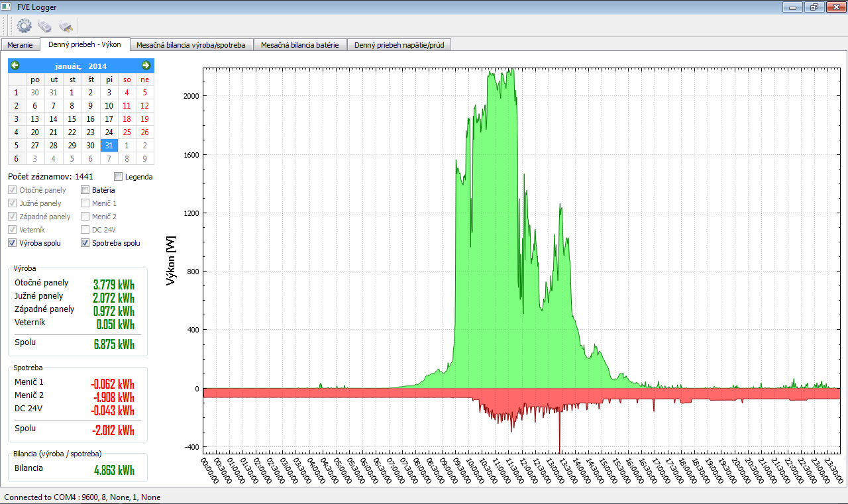The image size is (848, 504).
Task: Click the highlighted day 31 in calendar
Action: 109,146
